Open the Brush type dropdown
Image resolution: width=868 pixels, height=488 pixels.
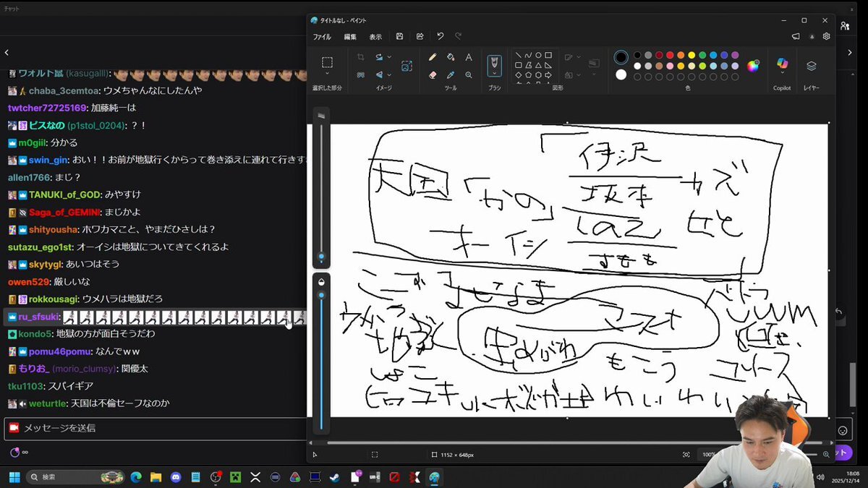click(495, 73)
